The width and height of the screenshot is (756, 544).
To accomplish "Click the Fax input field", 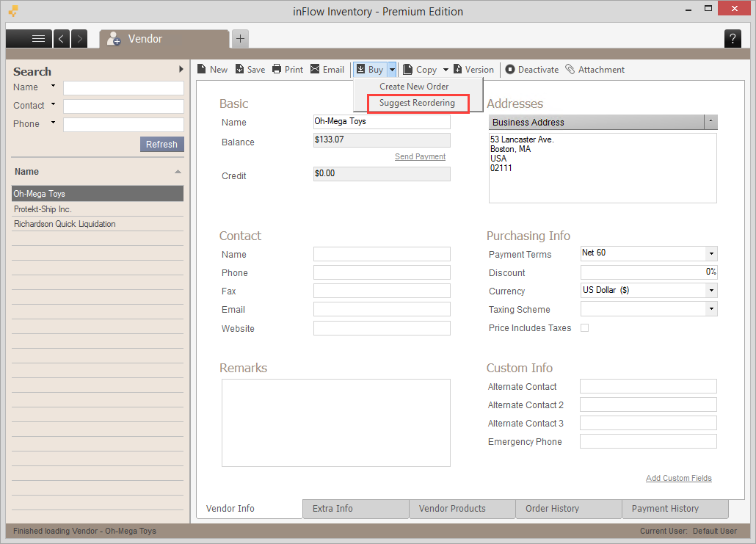I will click(x=382, y=291).
